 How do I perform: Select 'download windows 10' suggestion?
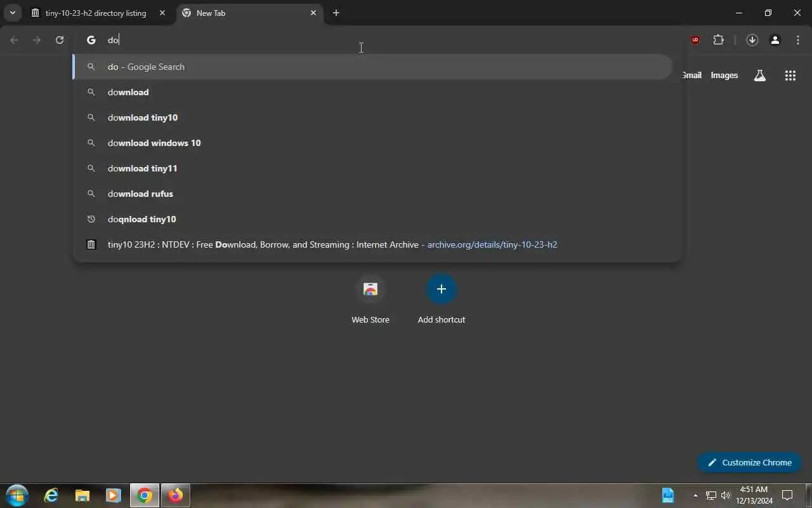(373, 143)
